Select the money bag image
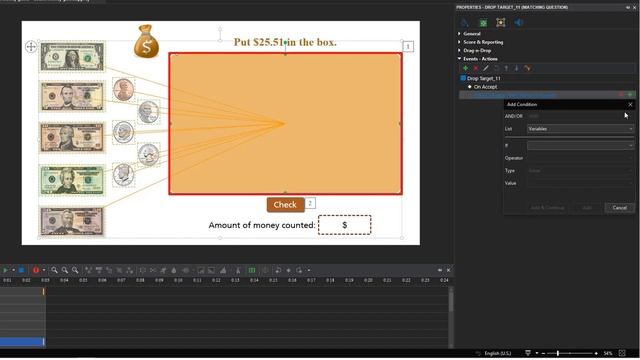Viewport: 640px width, 360px height. click(x=146, y=41)
